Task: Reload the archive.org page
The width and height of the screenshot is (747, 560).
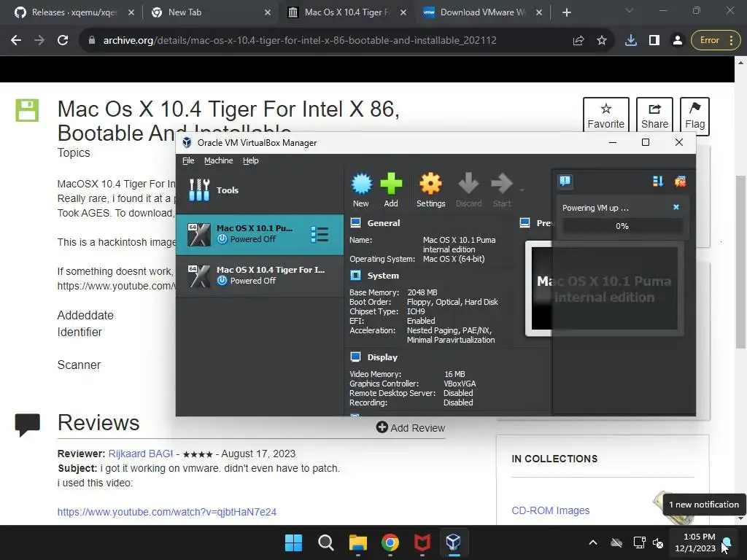Action: point(63,41)
